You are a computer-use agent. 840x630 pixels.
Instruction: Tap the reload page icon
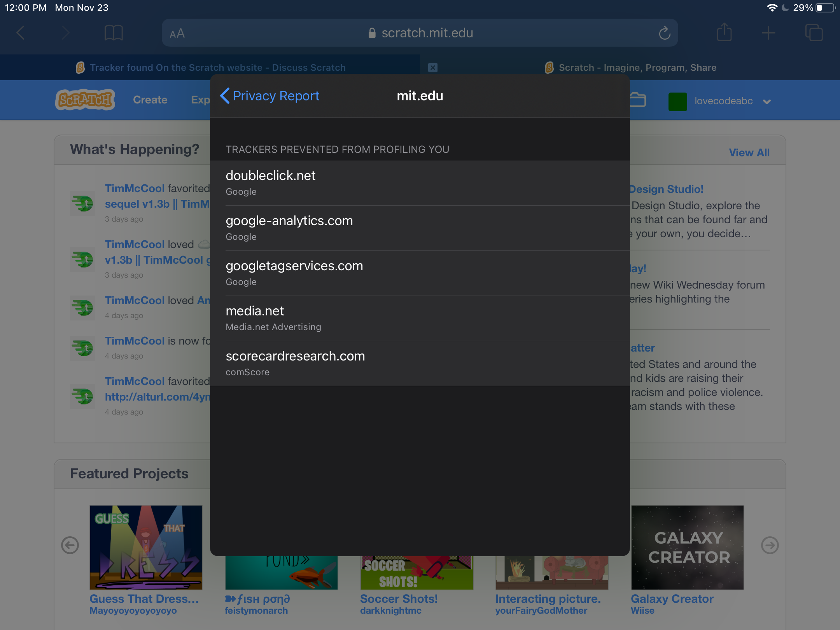coord(664,33)
